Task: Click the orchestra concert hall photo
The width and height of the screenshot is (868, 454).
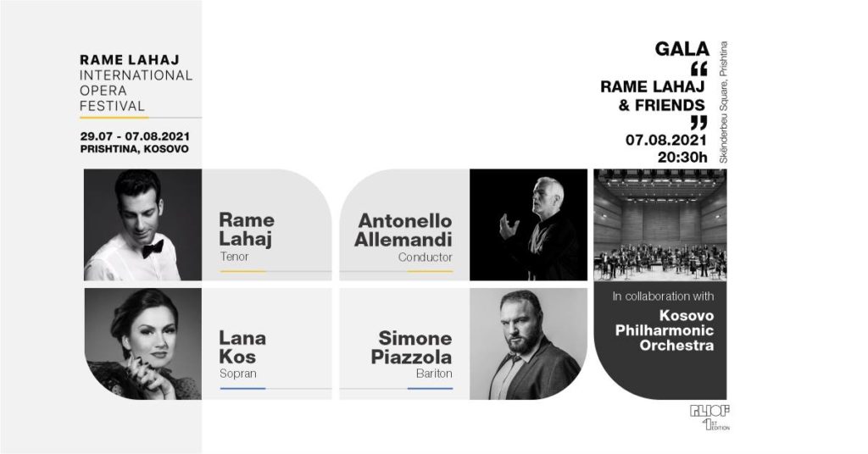Action: 659,224
